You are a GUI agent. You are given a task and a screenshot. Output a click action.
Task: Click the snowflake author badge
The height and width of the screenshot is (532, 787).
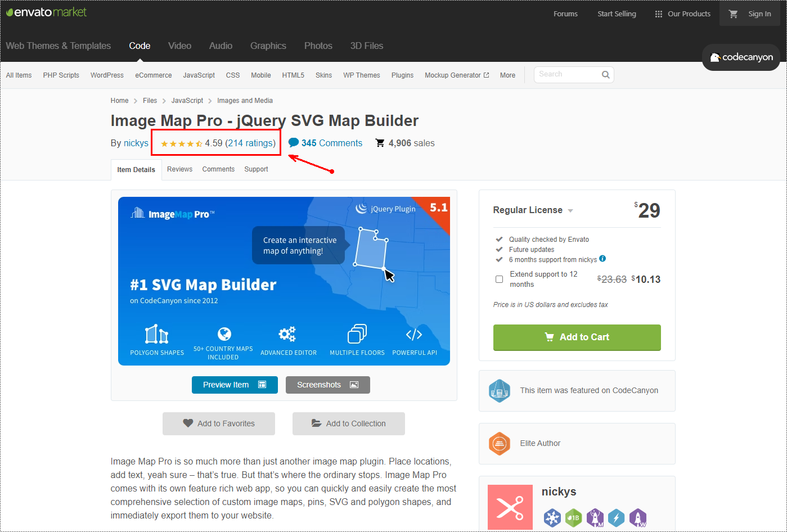552,517
